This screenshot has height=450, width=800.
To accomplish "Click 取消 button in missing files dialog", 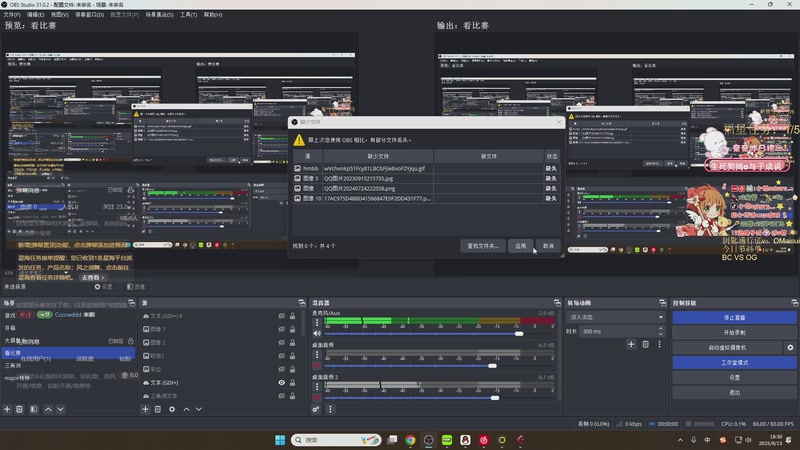I will [548, 246].
